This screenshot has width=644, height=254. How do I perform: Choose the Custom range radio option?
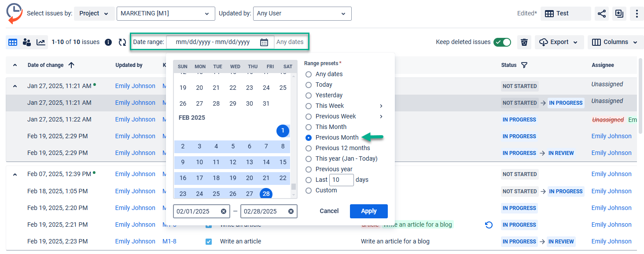tap(309, 191)
